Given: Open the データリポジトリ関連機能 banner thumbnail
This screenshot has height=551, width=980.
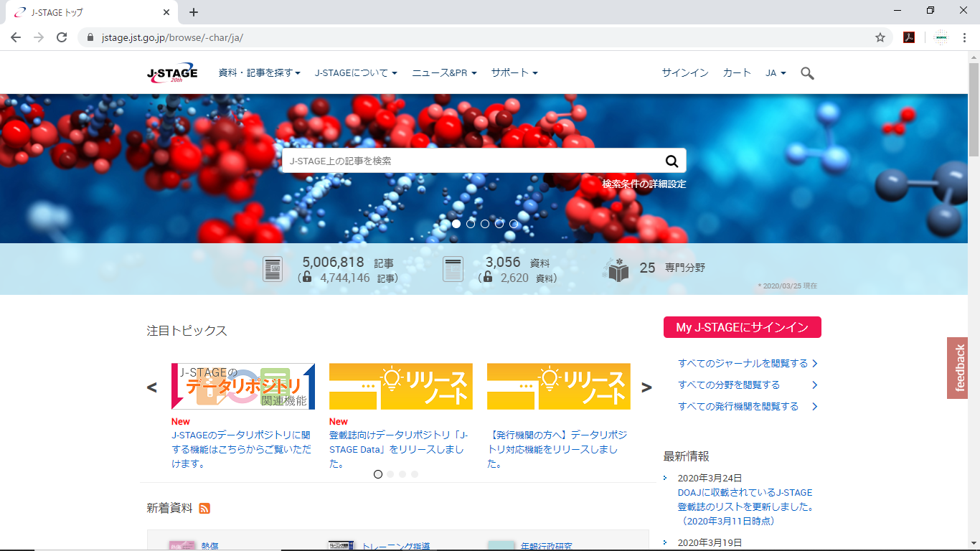Looking at the screenshot, I should click(243, 386).
